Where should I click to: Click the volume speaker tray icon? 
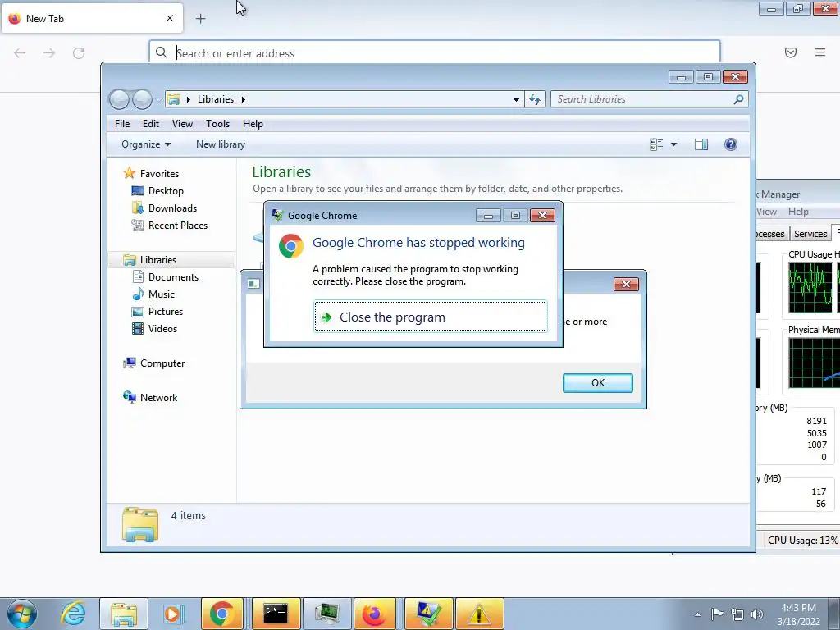pos(757,614)
